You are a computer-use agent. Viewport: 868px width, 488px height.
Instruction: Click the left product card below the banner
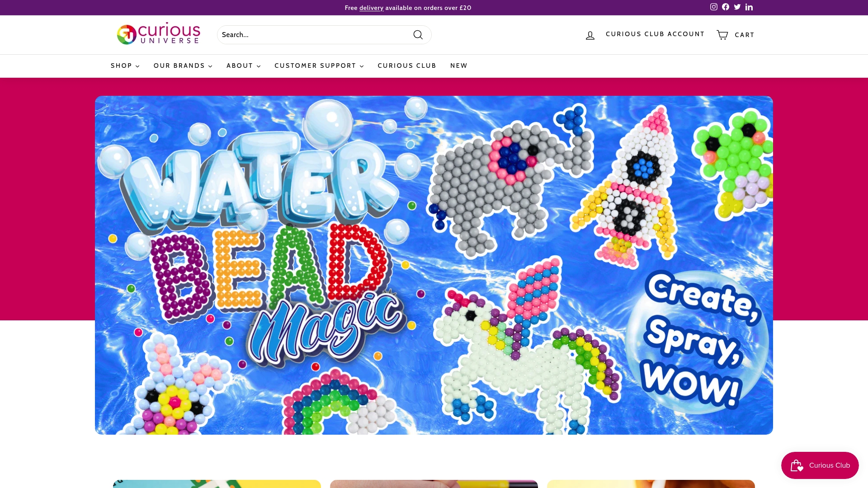coord(217,484)
